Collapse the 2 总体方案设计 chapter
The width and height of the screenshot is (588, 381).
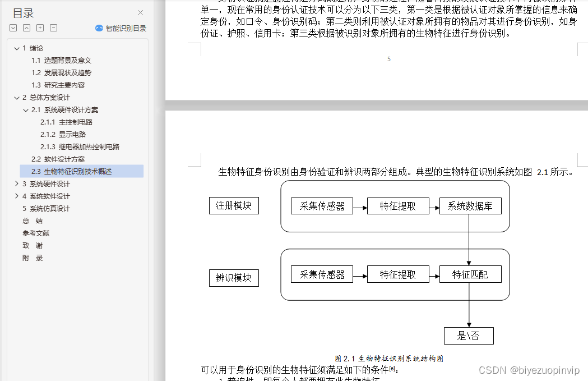(16, 98)
